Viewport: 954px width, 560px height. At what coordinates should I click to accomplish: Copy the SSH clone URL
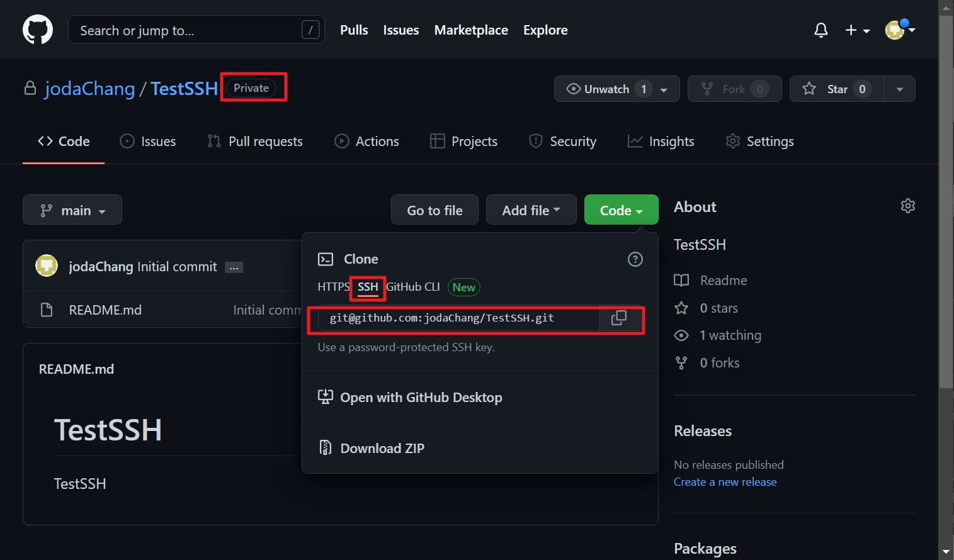(619, 318)
